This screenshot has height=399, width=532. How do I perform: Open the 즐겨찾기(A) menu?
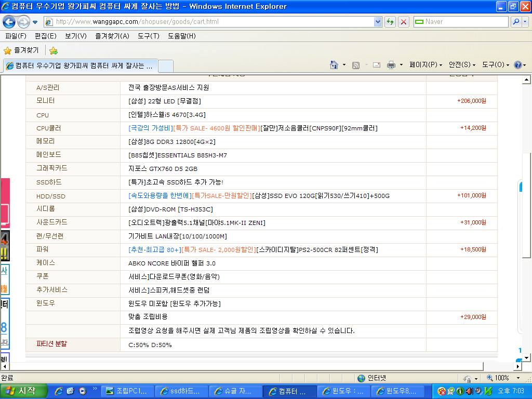click(112, 36)
